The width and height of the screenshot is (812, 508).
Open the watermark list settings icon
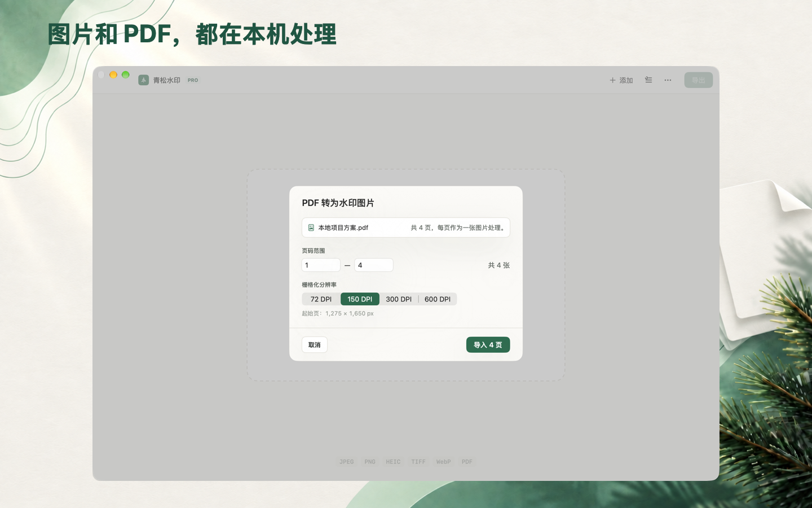click(648, 80)
